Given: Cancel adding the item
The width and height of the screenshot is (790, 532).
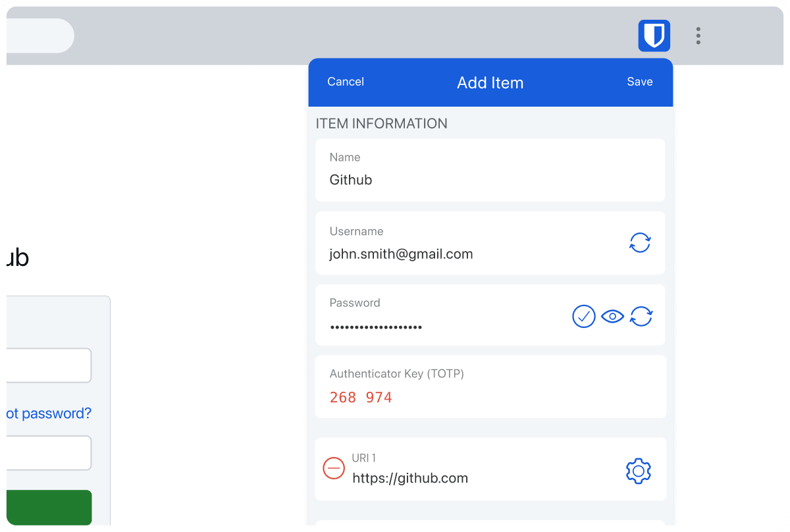Looking at the screenshot, I should [345, 82].
